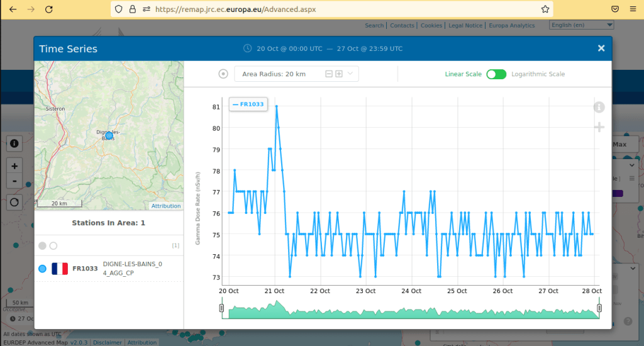Switch the scale toggle to Logarithmic
The image size is (644, 346).
496,74
